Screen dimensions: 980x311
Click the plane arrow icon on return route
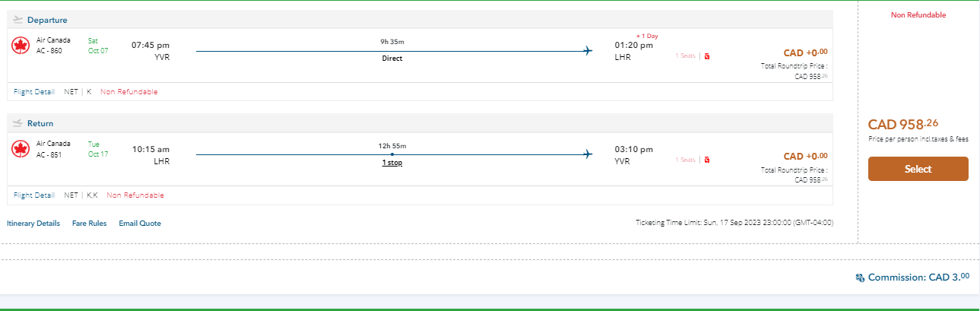pos(587,154)
